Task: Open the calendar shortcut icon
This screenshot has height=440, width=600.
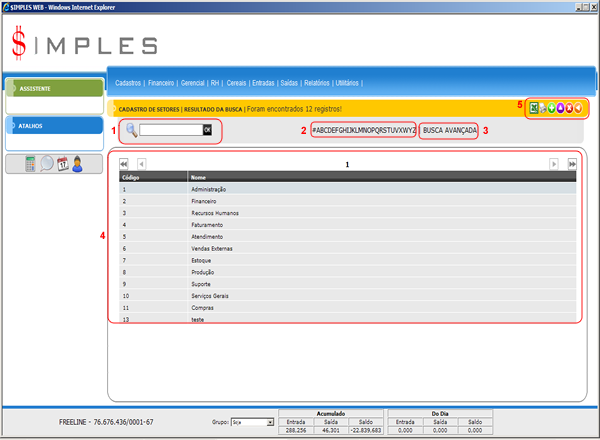Action: 62,164
